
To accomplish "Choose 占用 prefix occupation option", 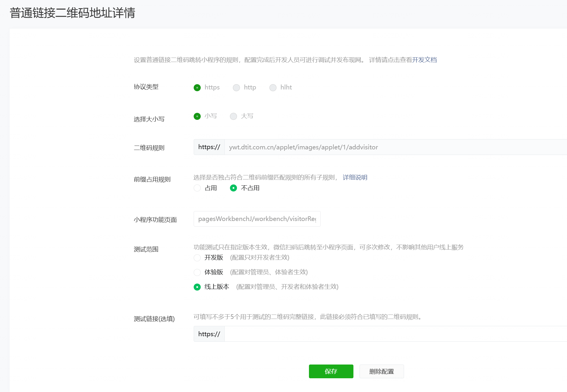I will pyautogui.click(x=197, y=188).
